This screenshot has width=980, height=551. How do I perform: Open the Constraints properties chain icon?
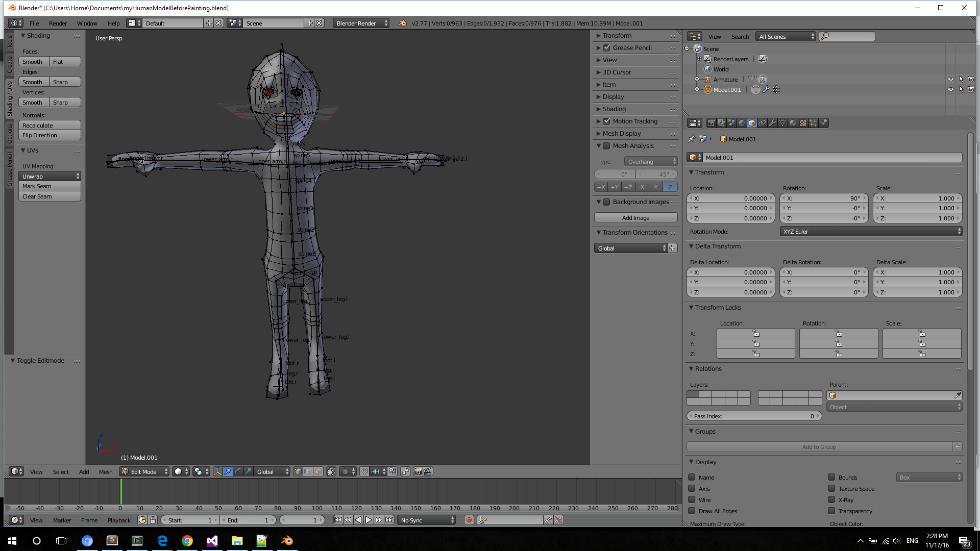762,123
